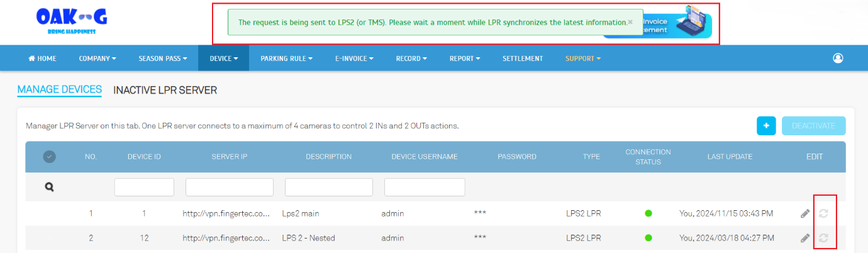Expand the Company dropdown menu
Image resolution: width=868 pixels, height=253 pixels.
97,59
